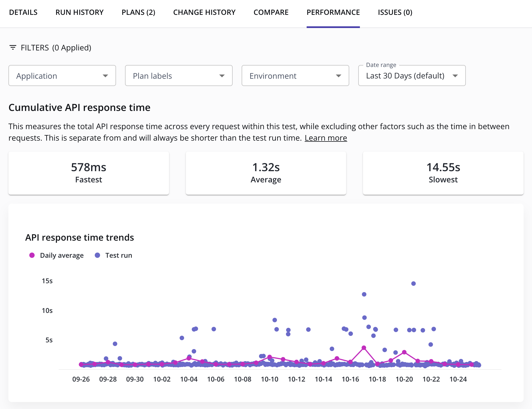532x409 pixels.
Task: Click the 578ms Fastest card
Action: click(89, 173)
